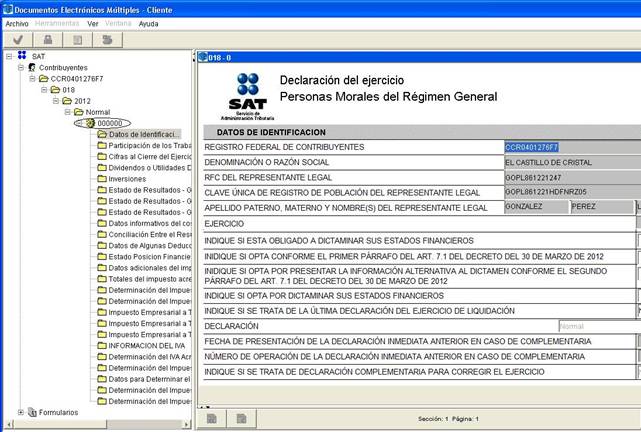
Task: Open the Herramientas menu
Action: tap(57, 23)
